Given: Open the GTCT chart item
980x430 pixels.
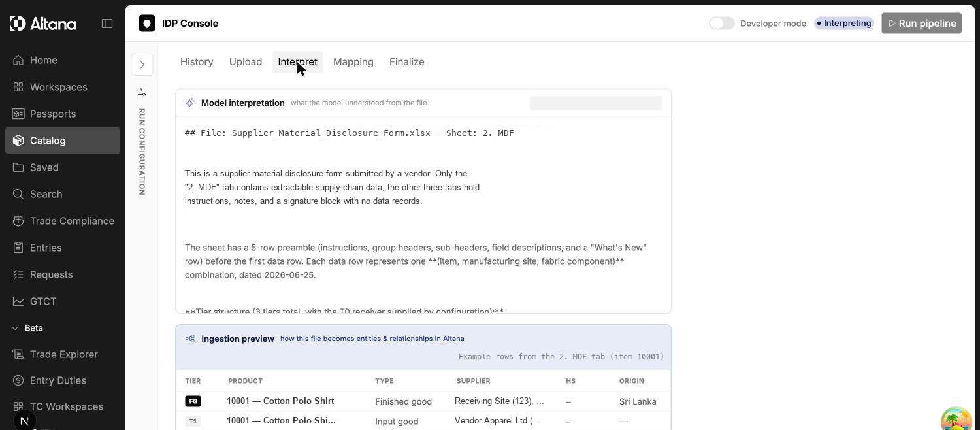Looking at the screenshot, I should tap(63, 301).
